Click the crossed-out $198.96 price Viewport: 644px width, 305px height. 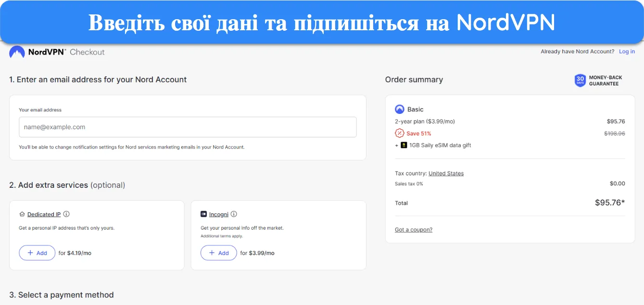pos(615,134)
